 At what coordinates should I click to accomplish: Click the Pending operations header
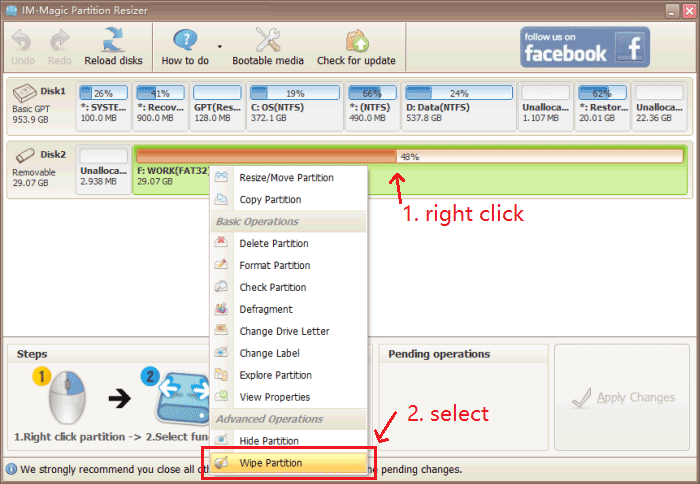click(x=439, y=354)
